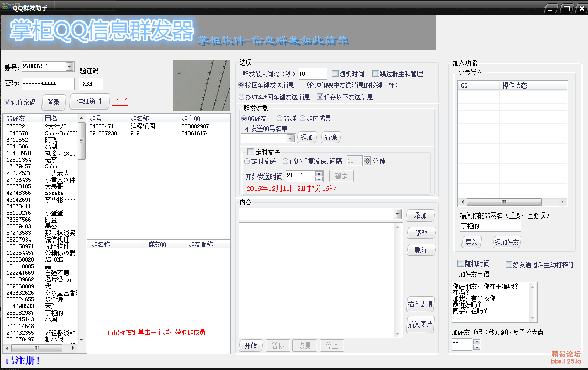
Task: Decrease the 开始发送时间 value
Action: coord(319,178)
